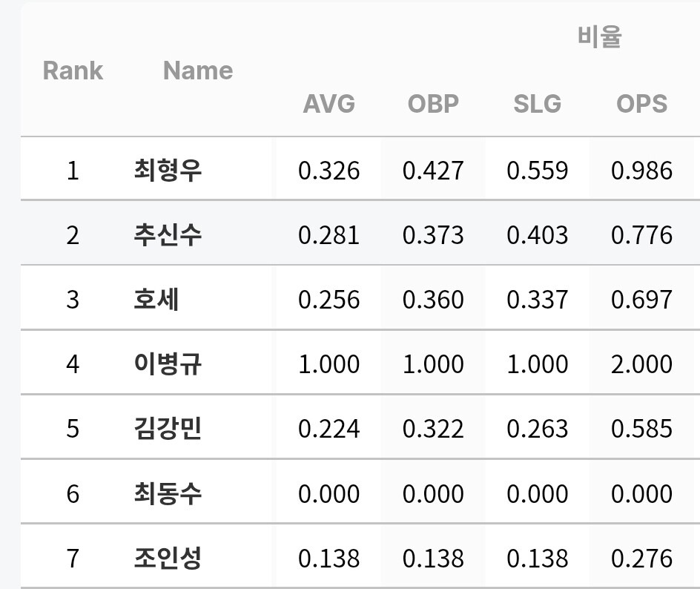Click player name 조인성
700x589 pixels.
click(x=168, y=558)
